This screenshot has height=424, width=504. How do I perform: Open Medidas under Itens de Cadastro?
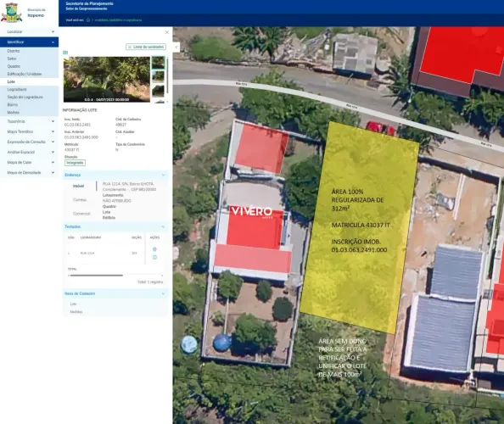76,312
